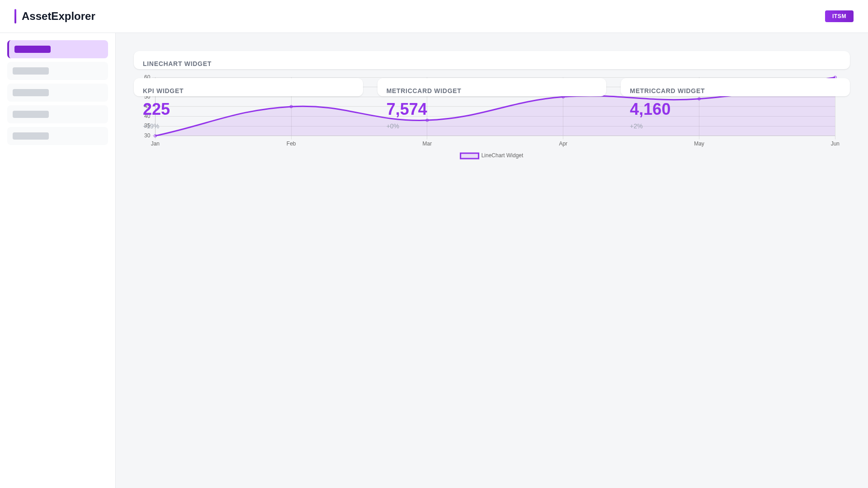The image size is (868, 488).
Task: Click the ITSM badge in the header
Action: tap(839, 16)
